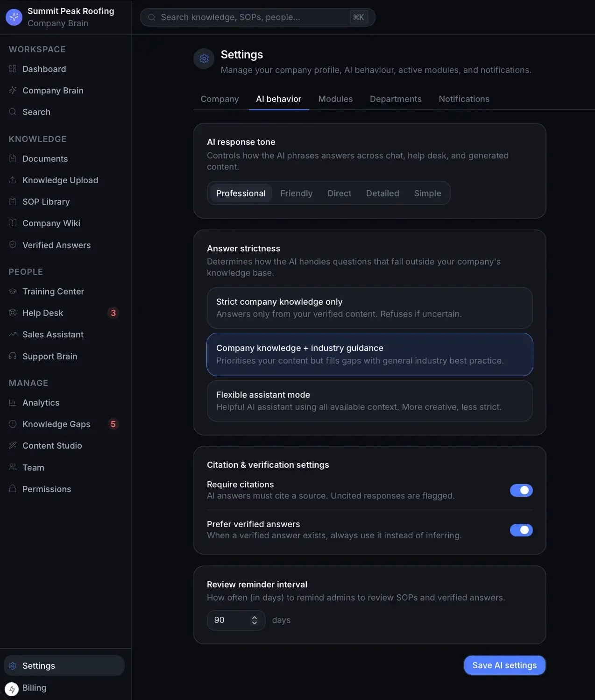Click the magnifier icon in the top search bar
Image resolution: width=595 pixels, height=700 pixels.
pos(152,17)
